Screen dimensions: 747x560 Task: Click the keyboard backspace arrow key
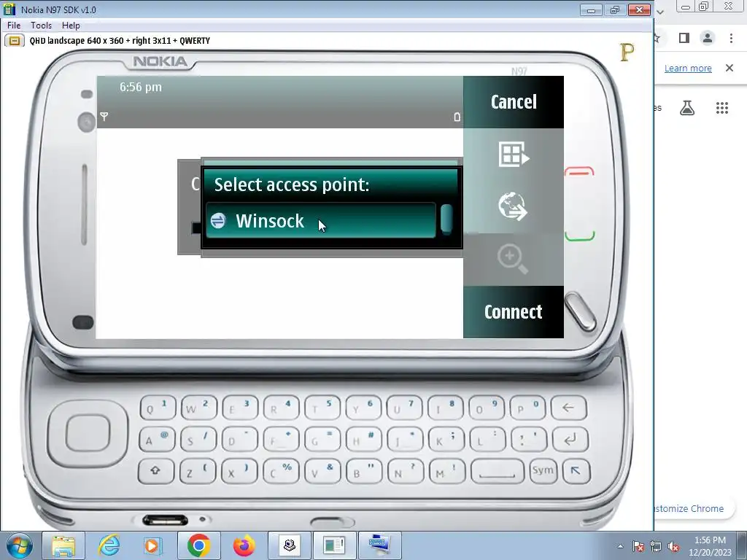tap(568, 408)
